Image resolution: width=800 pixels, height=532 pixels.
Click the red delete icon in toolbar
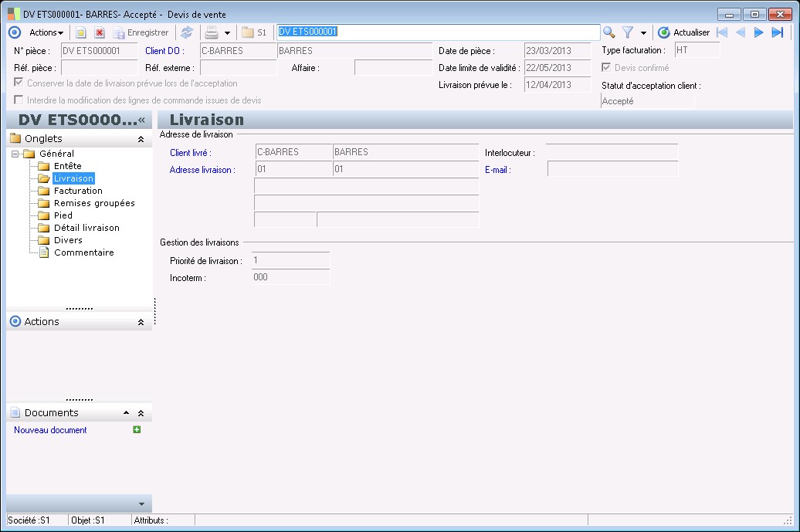point(100,32)
